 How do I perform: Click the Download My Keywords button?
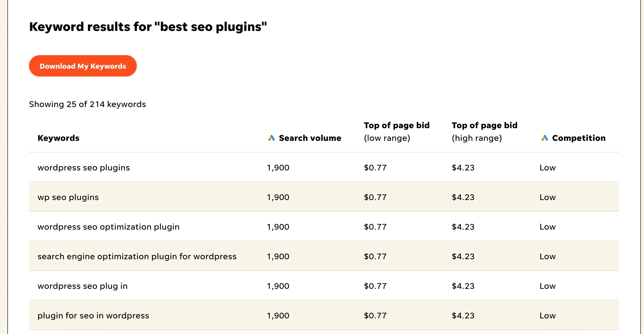pyautogui.click(x=83, y=66)
